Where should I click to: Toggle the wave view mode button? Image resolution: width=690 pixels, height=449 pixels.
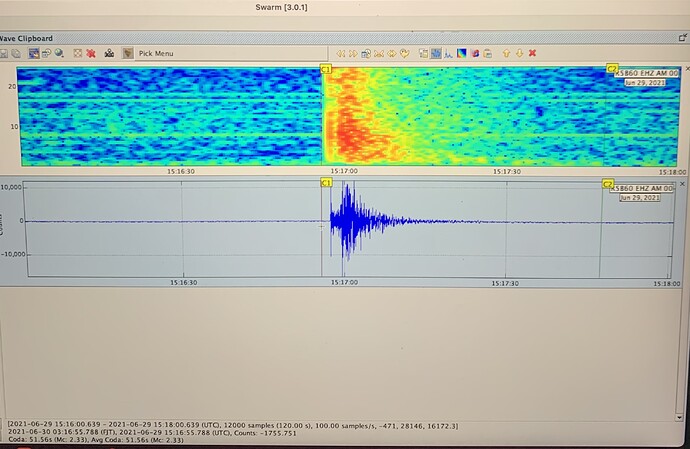(x=436, y=54)
